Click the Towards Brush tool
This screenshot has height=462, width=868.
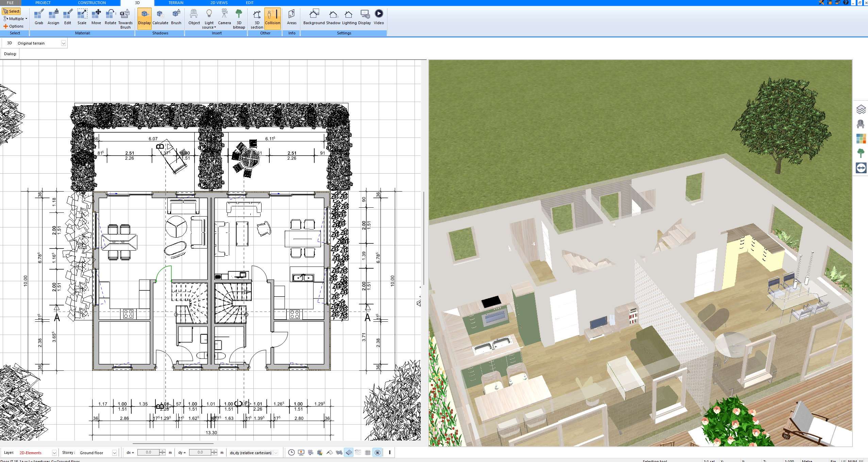click(x=125, y=19)
